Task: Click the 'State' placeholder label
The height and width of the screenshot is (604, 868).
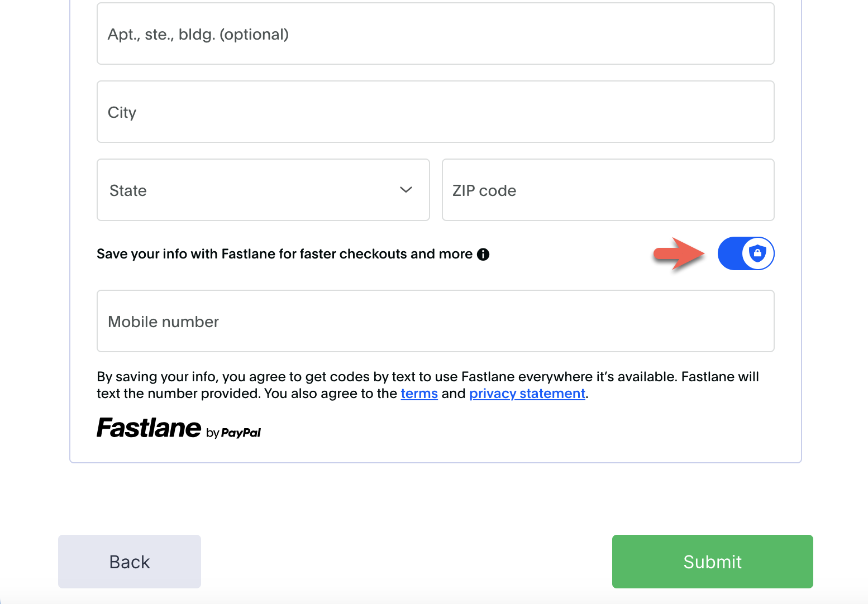Action: coord(128,191)
